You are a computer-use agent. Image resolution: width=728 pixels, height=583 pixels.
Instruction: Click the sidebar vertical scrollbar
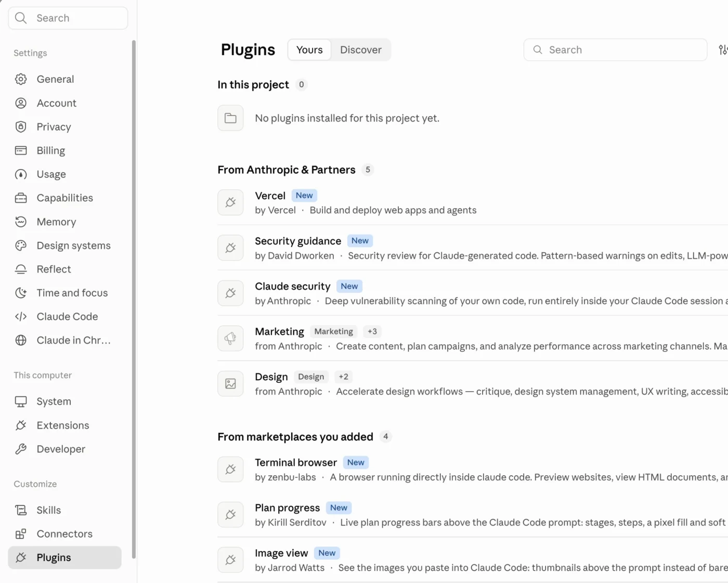pos(134,299)
